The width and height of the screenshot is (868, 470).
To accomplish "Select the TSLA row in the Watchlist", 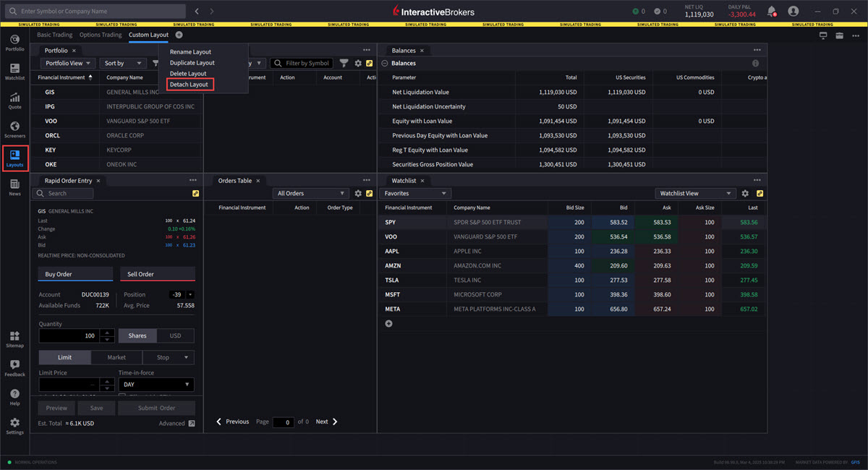I will pos(571,280).
